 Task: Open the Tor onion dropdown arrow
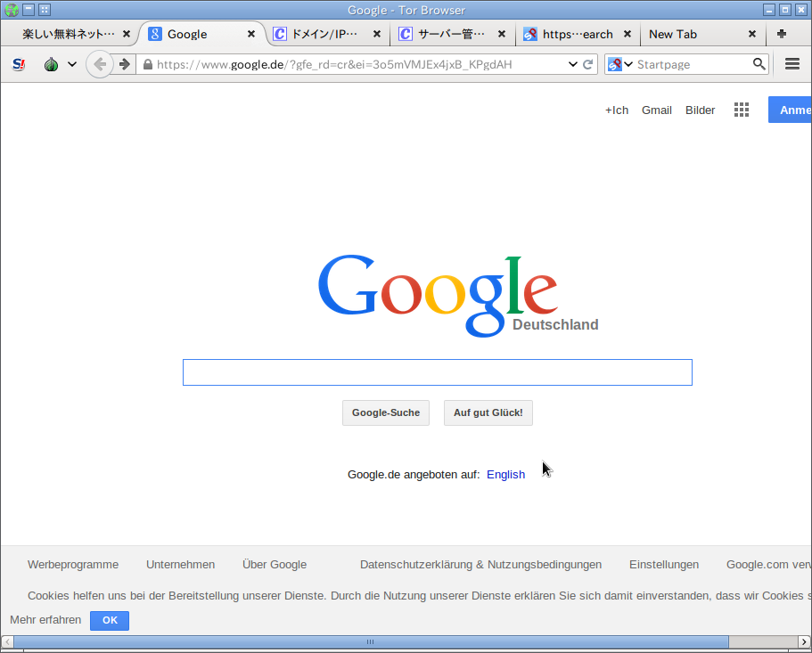(72, 64)
